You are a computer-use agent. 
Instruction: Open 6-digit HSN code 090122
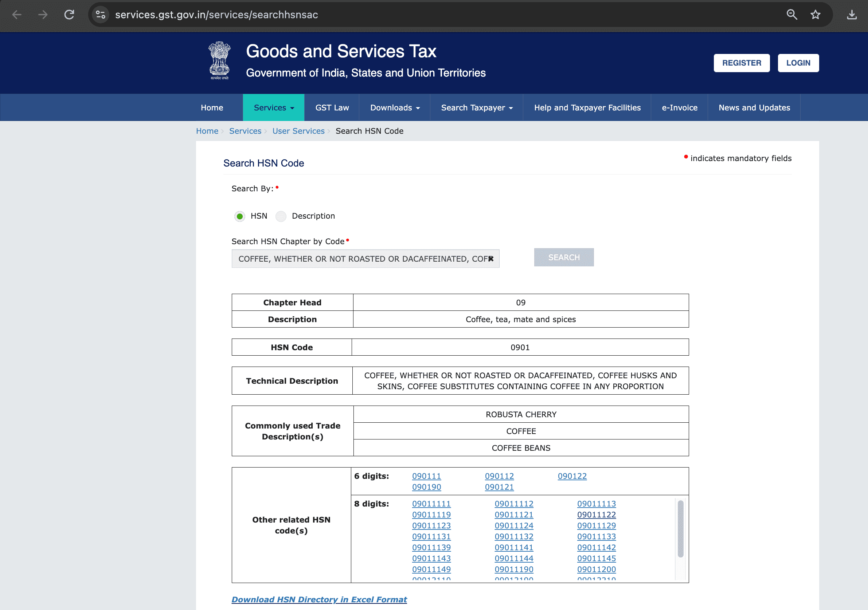coord(572,476)
